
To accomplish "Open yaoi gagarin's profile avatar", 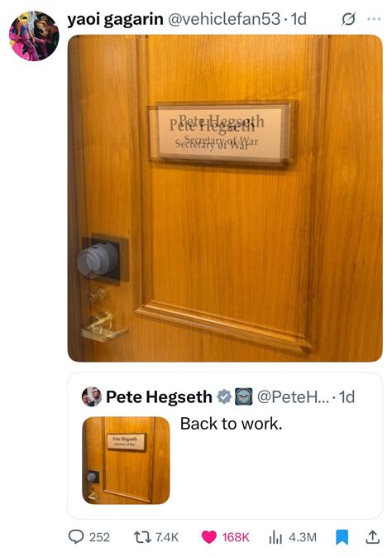I will click(34, 36).
